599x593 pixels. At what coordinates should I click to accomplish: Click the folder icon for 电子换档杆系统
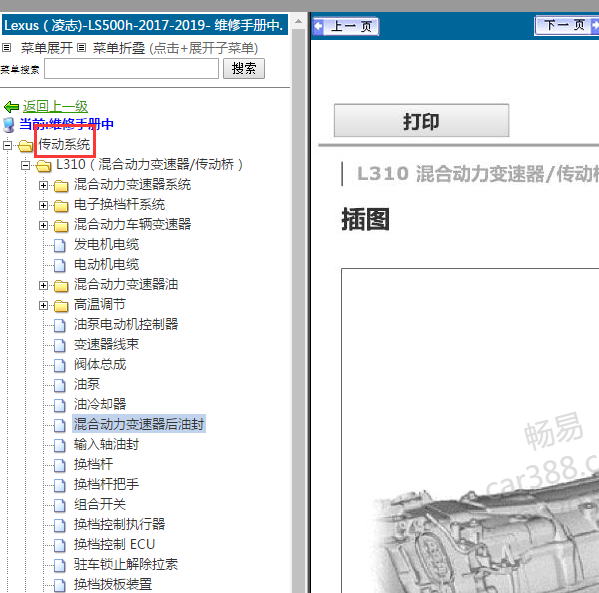pyautogui.click(x=61, y=206)
